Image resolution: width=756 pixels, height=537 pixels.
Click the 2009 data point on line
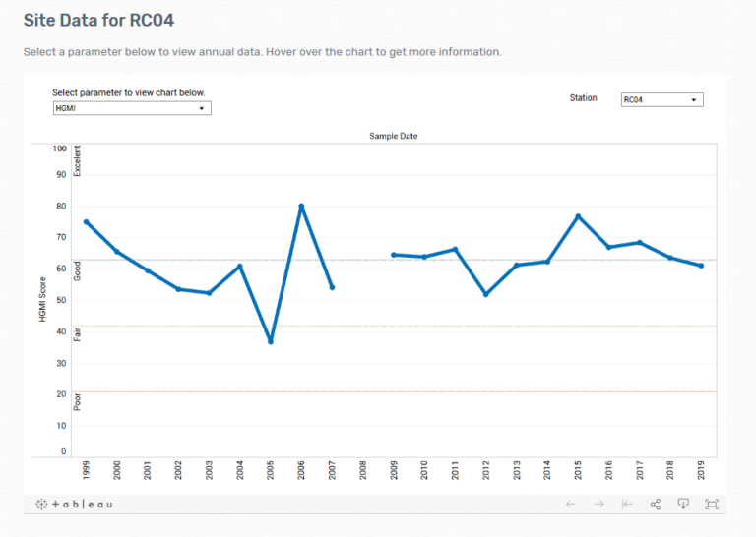394,255
